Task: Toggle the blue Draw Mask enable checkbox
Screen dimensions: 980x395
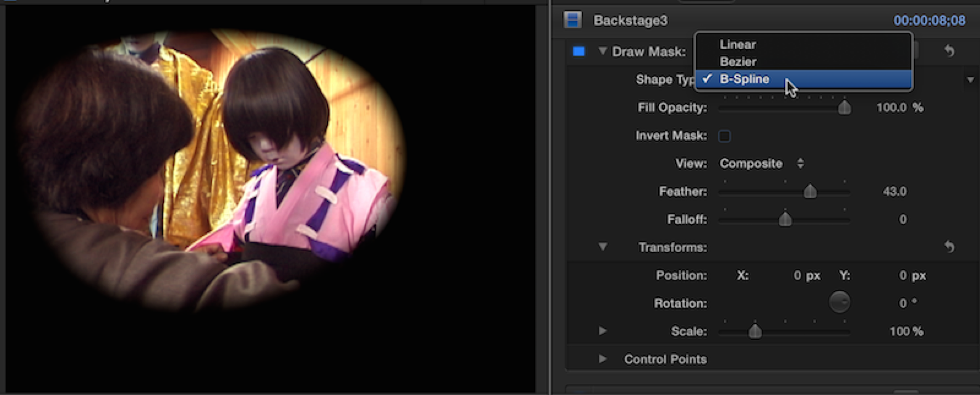Action: click(579, 51)
